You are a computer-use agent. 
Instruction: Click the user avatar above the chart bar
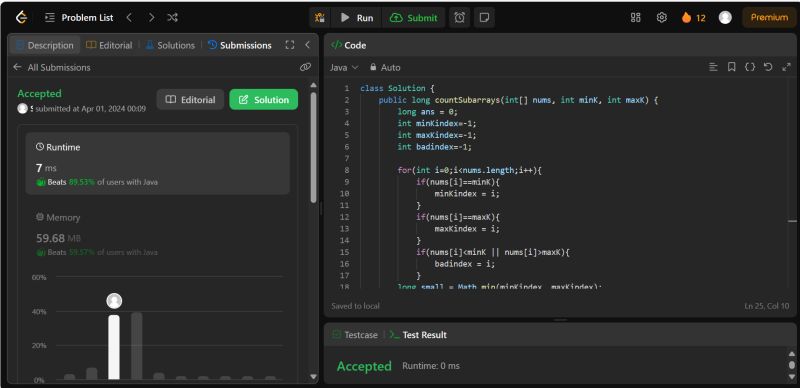point(114,301)
